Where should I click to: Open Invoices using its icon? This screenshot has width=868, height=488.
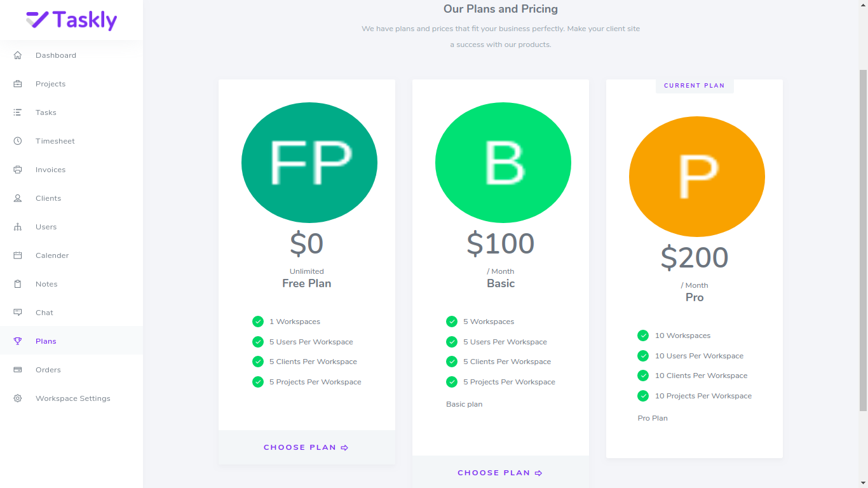tap(18, 170)
